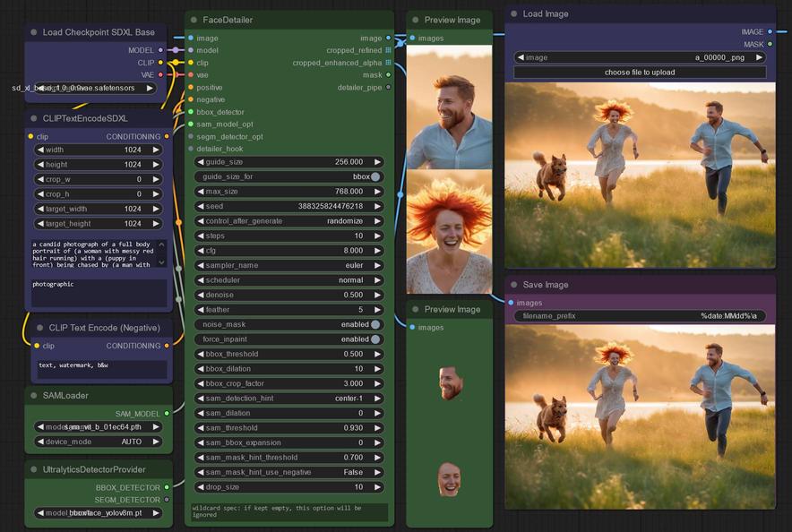This screenshot has height=532, width=792.
Task: Open the scheduler normal selector
Action: pyautogui.click(x=288, y=280)
